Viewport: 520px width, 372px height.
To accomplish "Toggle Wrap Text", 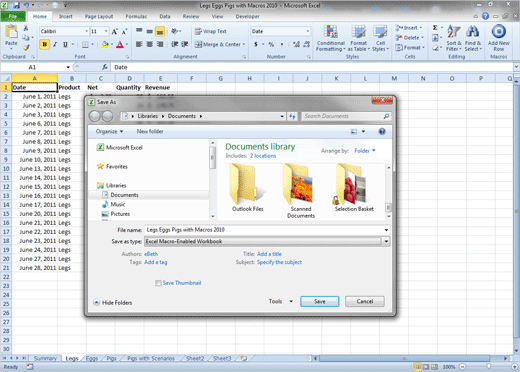I will click(x=211, y=31).
